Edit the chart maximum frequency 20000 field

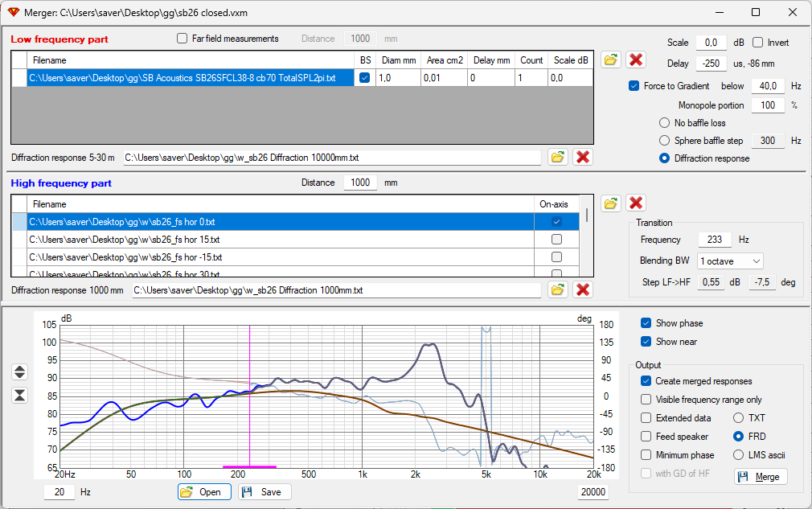[593, 492]
